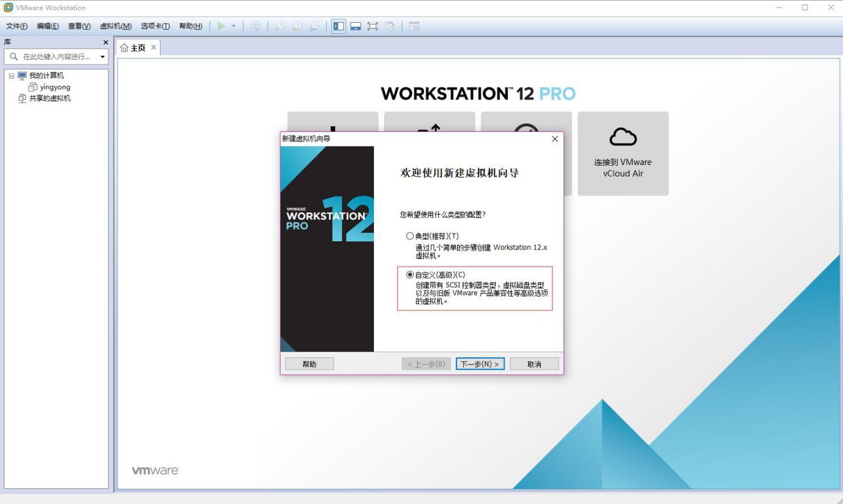
Task: Switch to the 主页 tab
Action: (x=138, y=48)
